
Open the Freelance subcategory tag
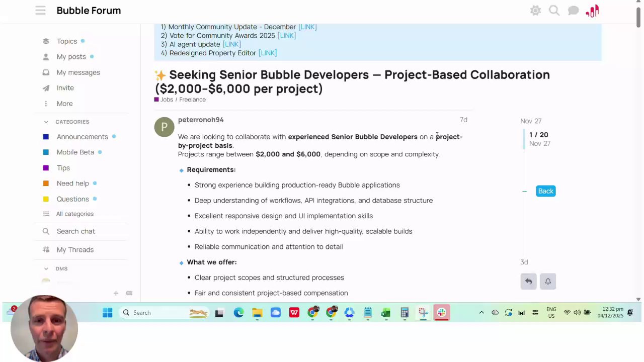[x=192, y=100]
